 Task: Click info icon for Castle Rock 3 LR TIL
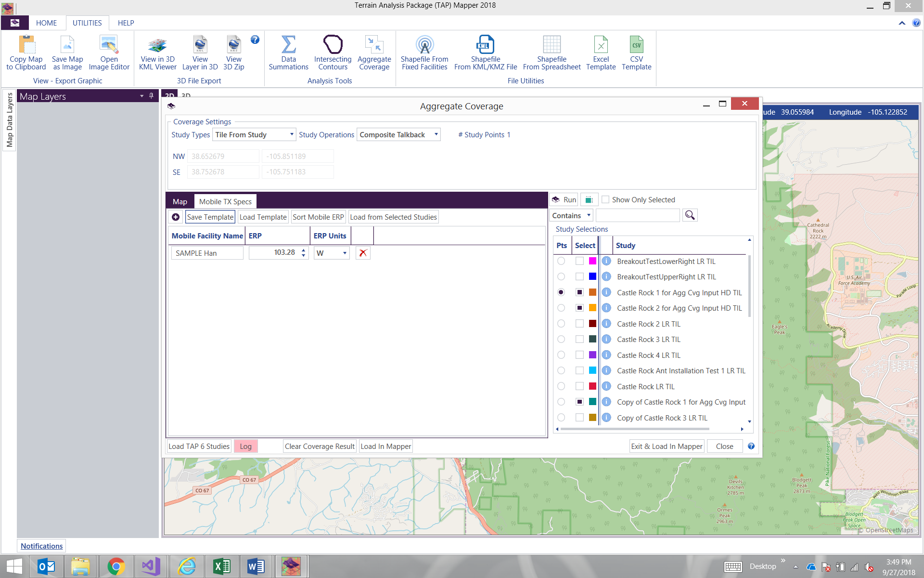coord(606,339)
